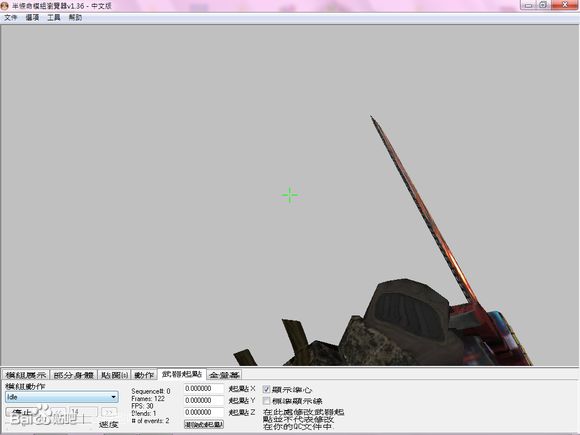Switch to the 動作 tab
Screen dimensions: 580x435
(144, 375)
